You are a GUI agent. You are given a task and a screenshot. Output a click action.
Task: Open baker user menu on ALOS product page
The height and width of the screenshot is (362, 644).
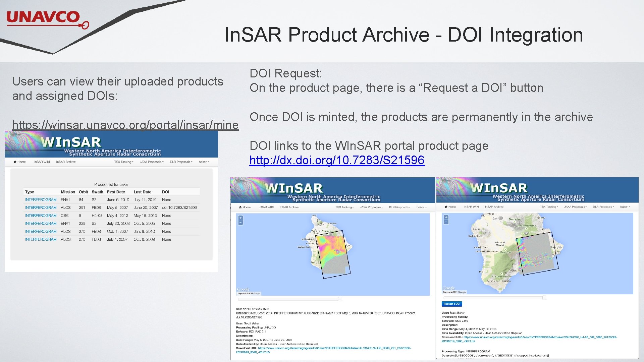click(x=422, y=207)
